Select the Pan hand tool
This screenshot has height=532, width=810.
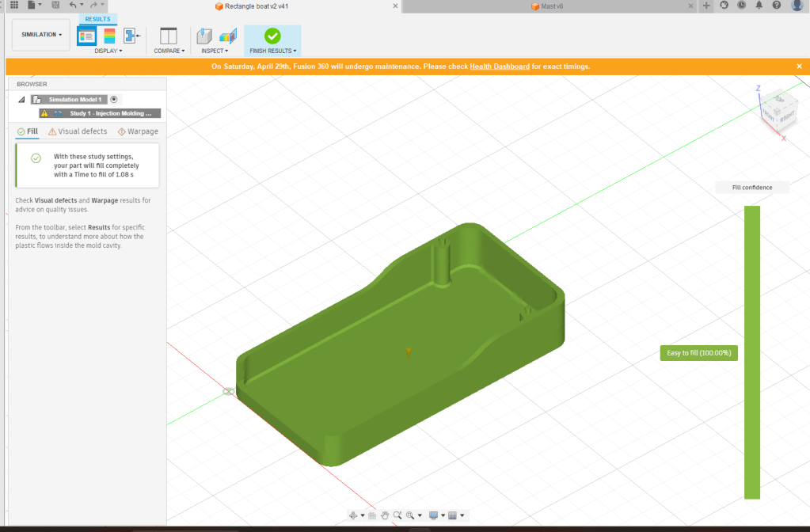coord(385,515)
